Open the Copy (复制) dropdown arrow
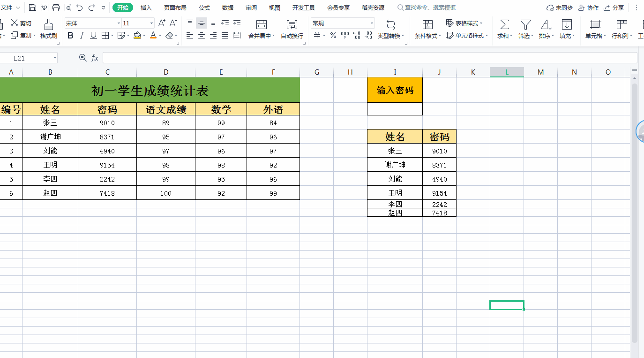Screen dimensions: 644x358 click(35, 35)
